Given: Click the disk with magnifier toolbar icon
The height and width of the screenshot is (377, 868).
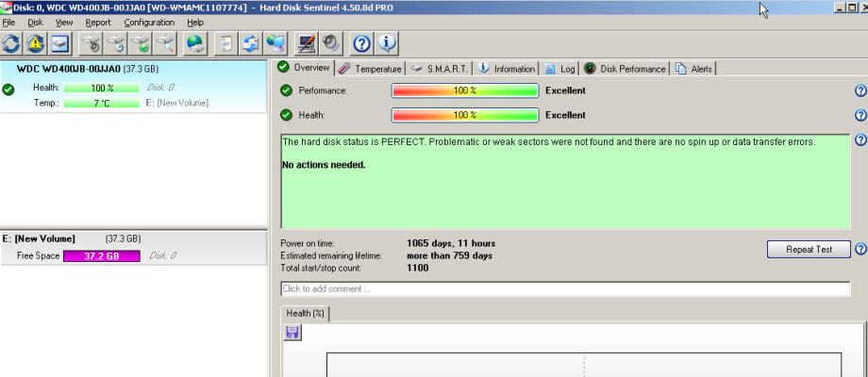Looking at the screenshot, I should point(165,43).
